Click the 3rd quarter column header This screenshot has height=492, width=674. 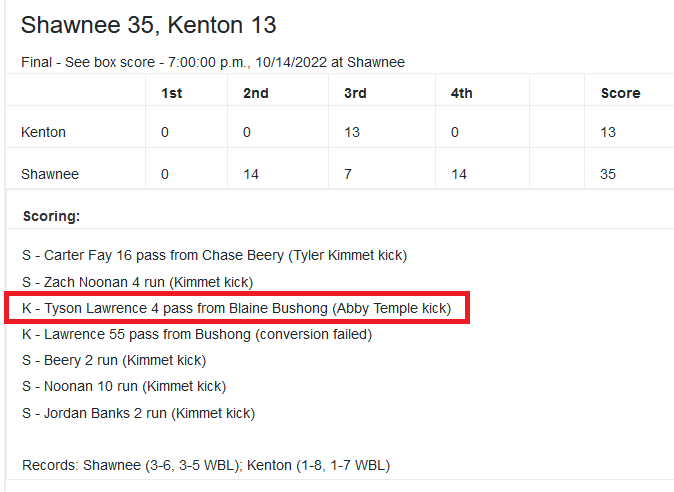pyautogui.click(x=354, y=93)
